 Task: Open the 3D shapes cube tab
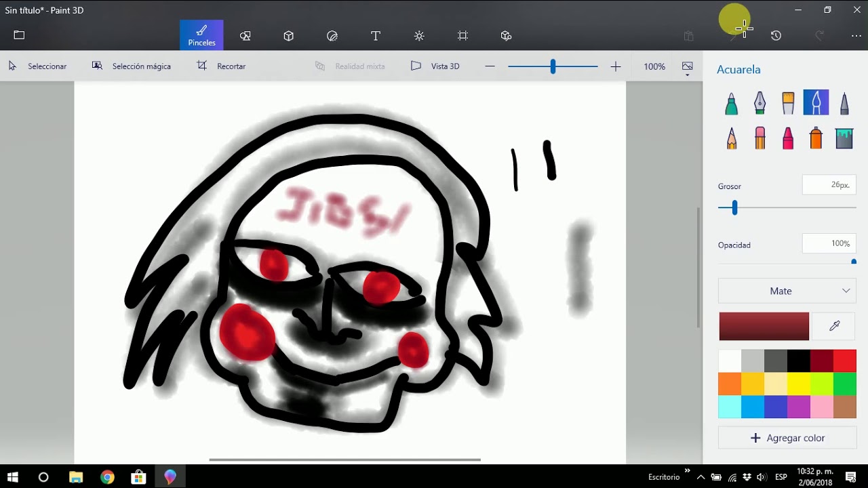(x=289, y=36)
